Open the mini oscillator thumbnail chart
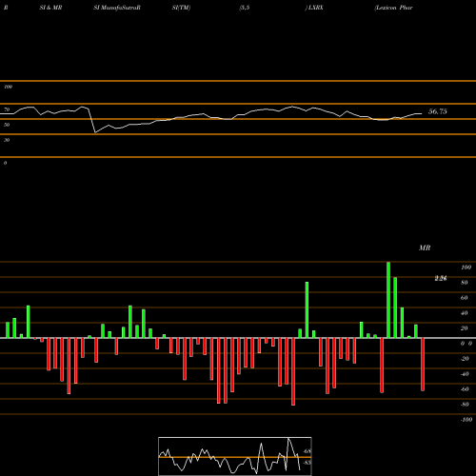Image resolution: width=476 pixels, height=476 pixels. (x=235, y=456)
